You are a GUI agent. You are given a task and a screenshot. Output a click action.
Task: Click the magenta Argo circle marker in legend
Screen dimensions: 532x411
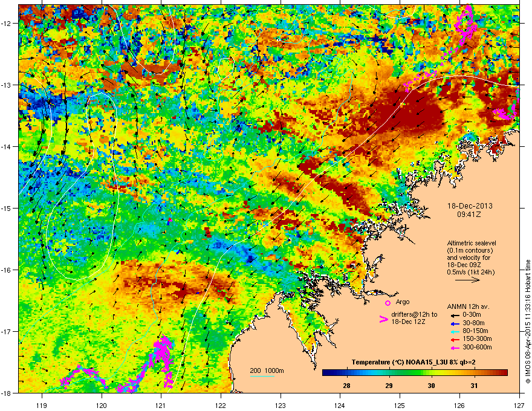pyautogui.click(x=388, y=303)
